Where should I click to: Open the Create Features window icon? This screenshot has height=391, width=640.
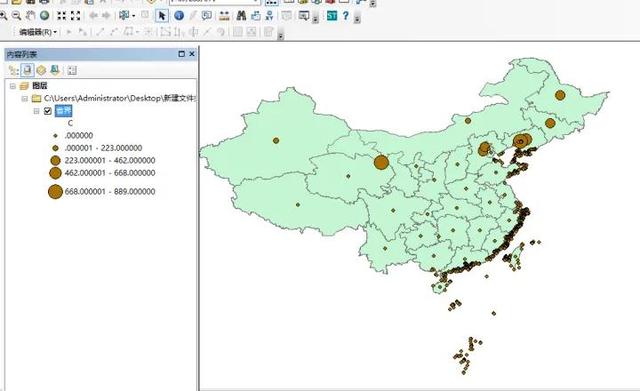point(268,32)
